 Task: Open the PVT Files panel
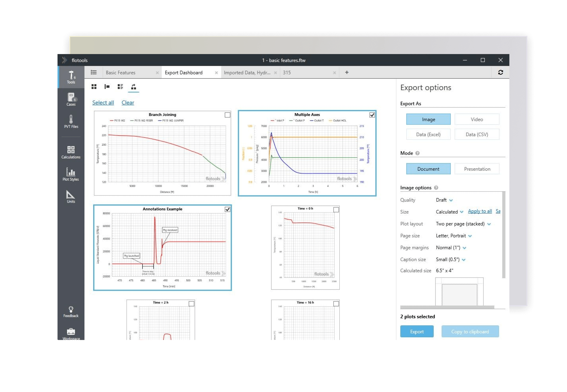click(71, 121)
